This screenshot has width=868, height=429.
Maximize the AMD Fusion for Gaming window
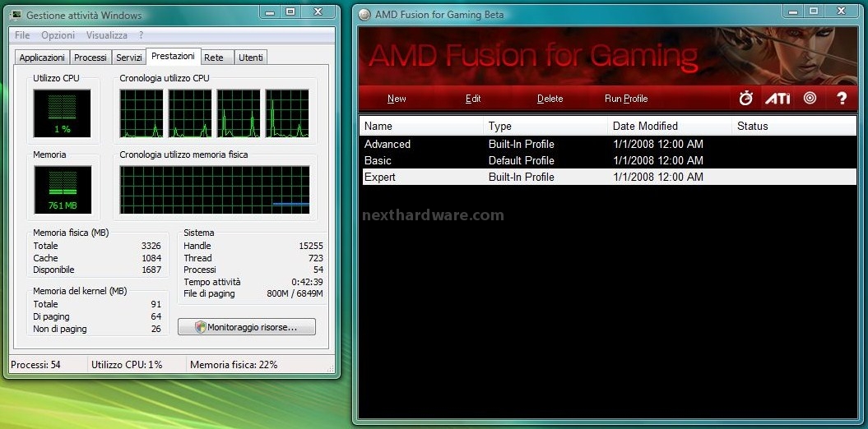coord(814,11)
